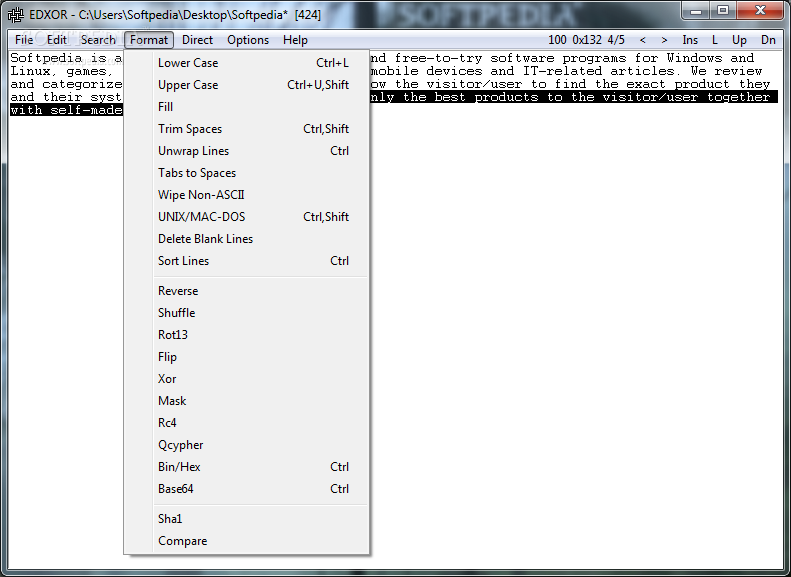The height and width of the screenshot is (577, 791).
Task: Open the Help menu
Action: pyautogui.click(x=295, y=40)
